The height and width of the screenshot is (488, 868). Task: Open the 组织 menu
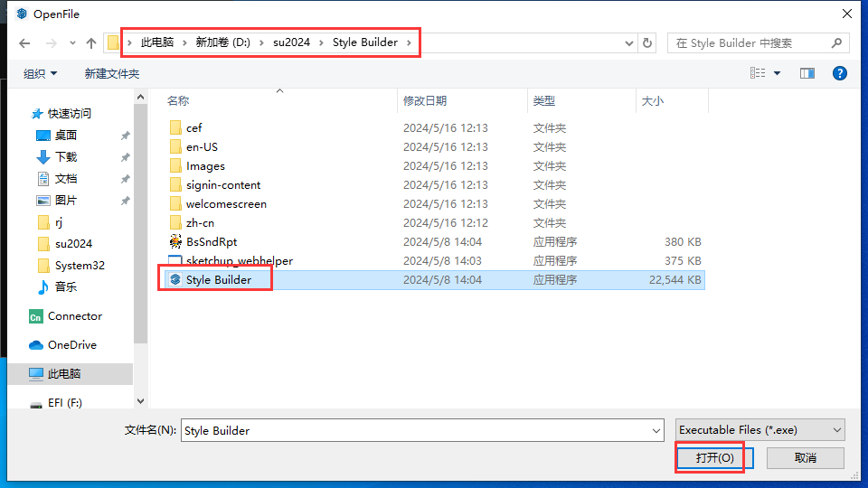(x=40, y=73)
